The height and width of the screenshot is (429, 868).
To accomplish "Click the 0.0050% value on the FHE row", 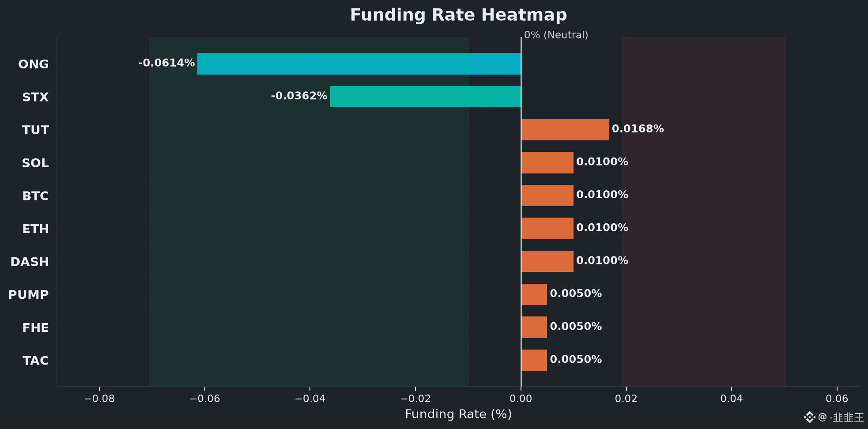I will point(576,327).
